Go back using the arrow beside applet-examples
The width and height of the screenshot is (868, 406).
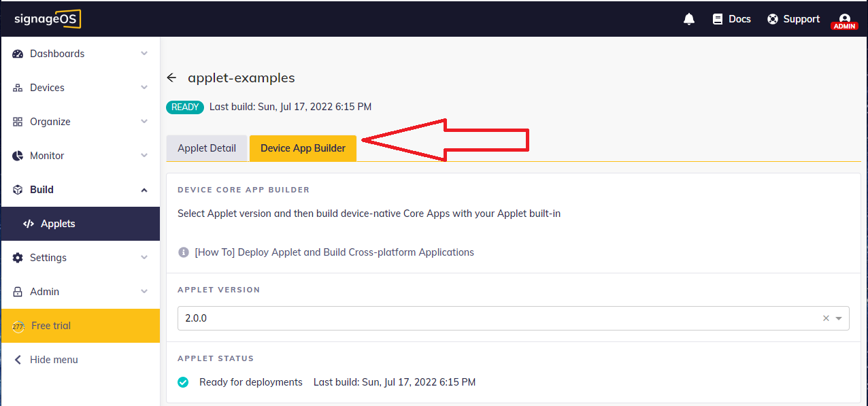click(x=171, y=78)
